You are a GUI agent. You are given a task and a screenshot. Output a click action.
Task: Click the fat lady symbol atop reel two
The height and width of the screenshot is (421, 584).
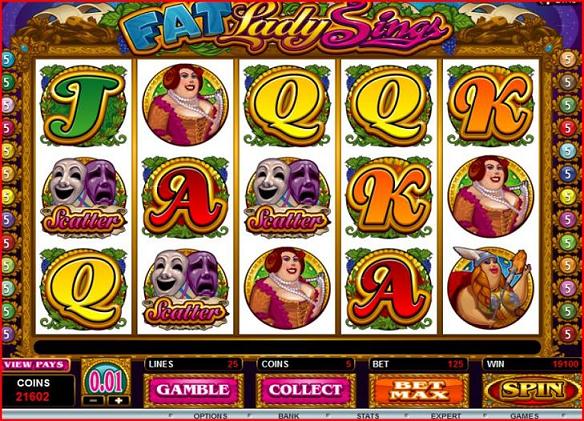185,105
